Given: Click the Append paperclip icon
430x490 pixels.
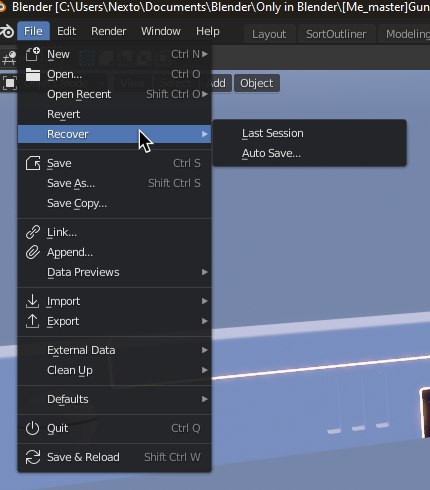Looking at the screenshot, I should [33, 252].
